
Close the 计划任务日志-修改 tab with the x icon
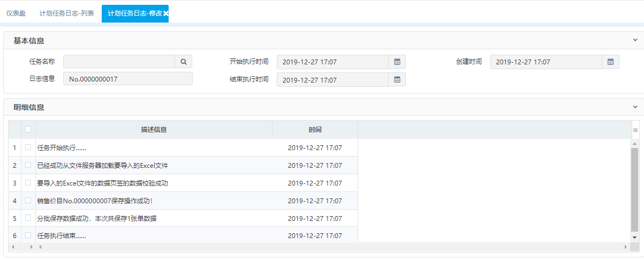[166, 13]
